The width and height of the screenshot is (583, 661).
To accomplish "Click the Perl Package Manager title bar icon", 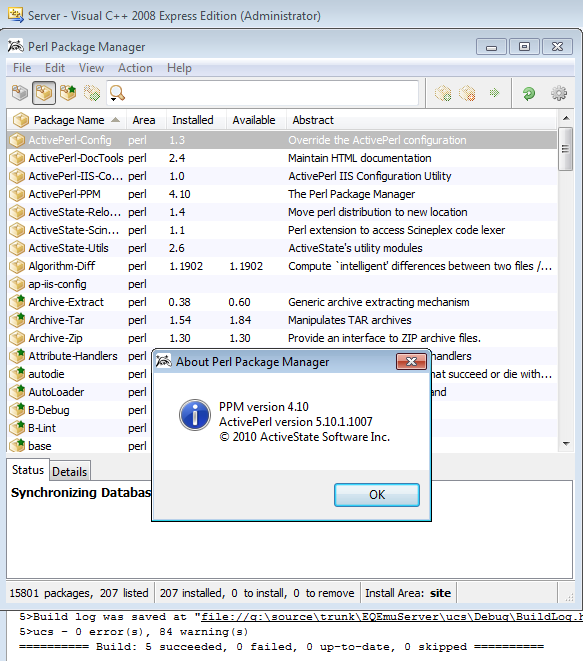I will pyautogui.click(x=16, y=46).
